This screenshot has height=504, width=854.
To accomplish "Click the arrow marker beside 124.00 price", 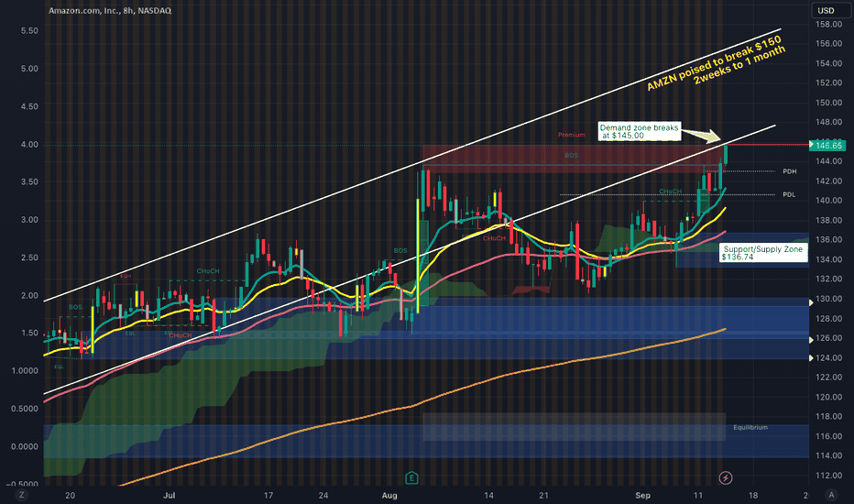I will (x=811, y=358).
